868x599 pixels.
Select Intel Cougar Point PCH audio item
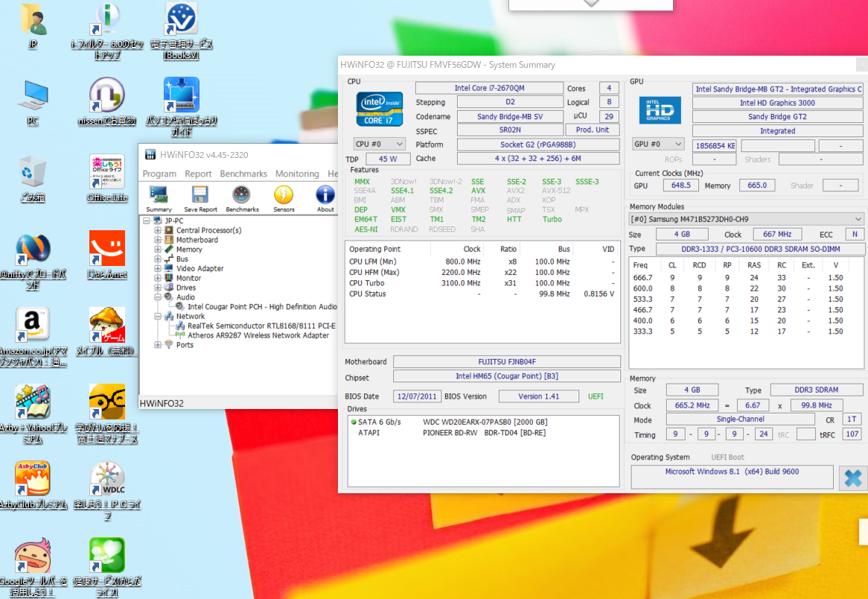(x=262, y=306)
